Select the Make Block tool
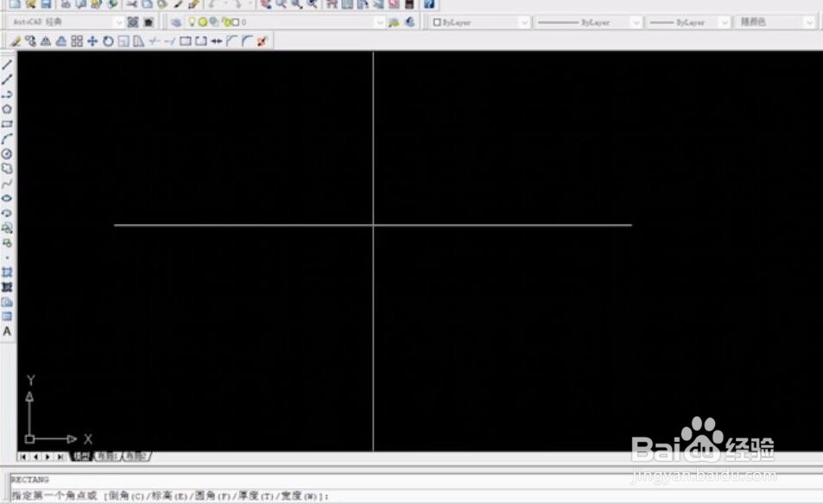Image resolution: width=823 pixels, height=504 pixels. click(x=7, y=243)
